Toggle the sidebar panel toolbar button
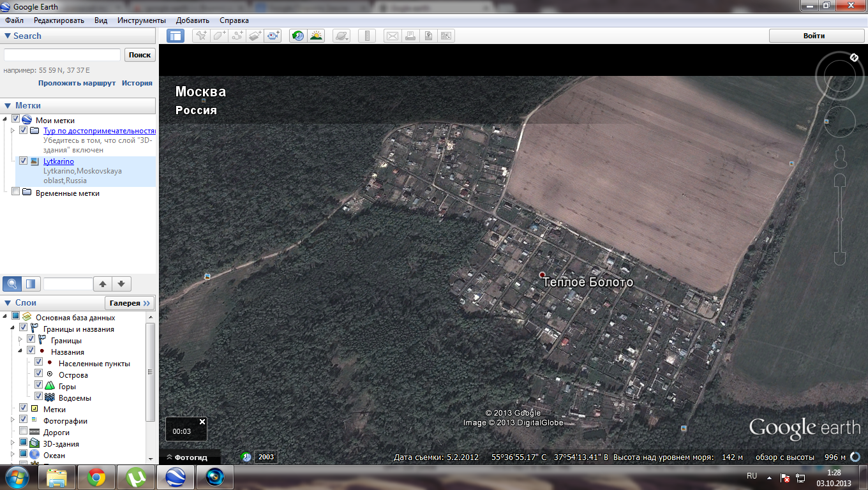 [x=176, y=36]
